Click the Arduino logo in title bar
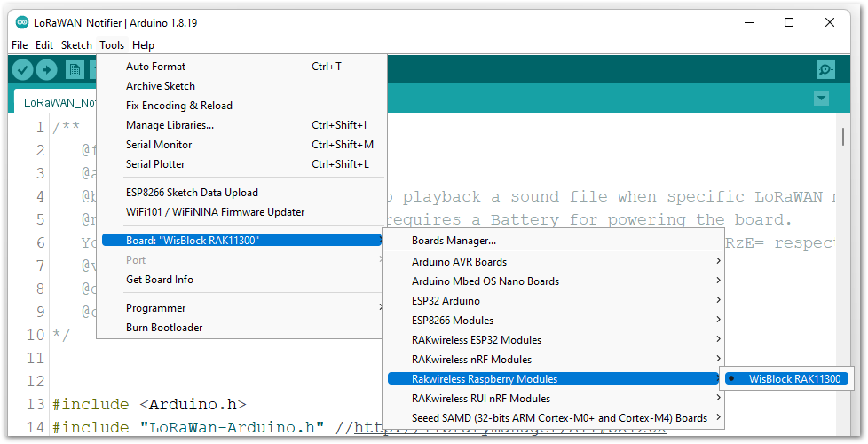 [22, 23]
